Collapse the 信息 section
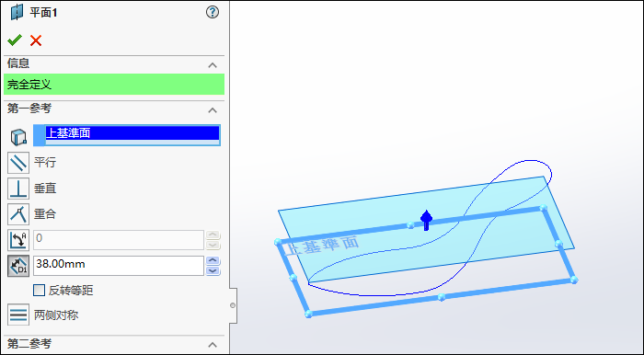Viewport: 644px width, 355px height. point(213,65)
